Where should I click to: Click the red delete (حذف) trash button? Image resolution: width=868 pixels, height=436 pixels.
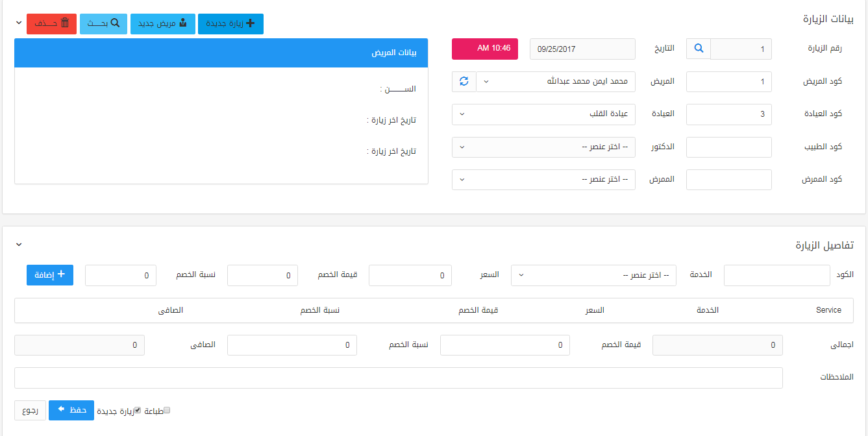[x=51, y=24]
